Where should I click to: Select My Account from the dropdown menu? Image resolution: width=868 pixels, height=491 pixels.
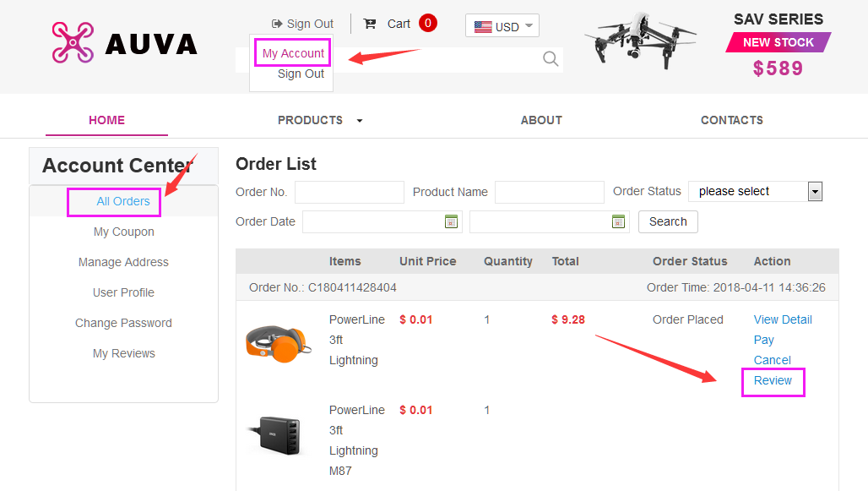pyautogui.click(x=293, y=53)
